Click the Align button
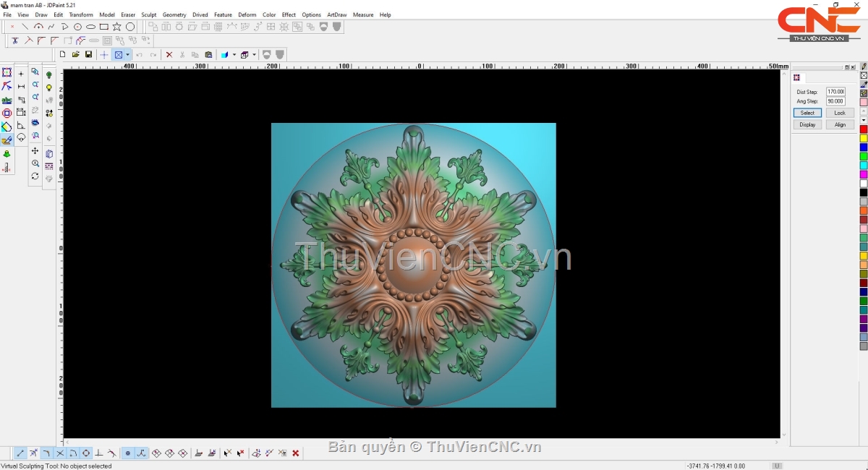868x470 pixels. click(840, 124)
